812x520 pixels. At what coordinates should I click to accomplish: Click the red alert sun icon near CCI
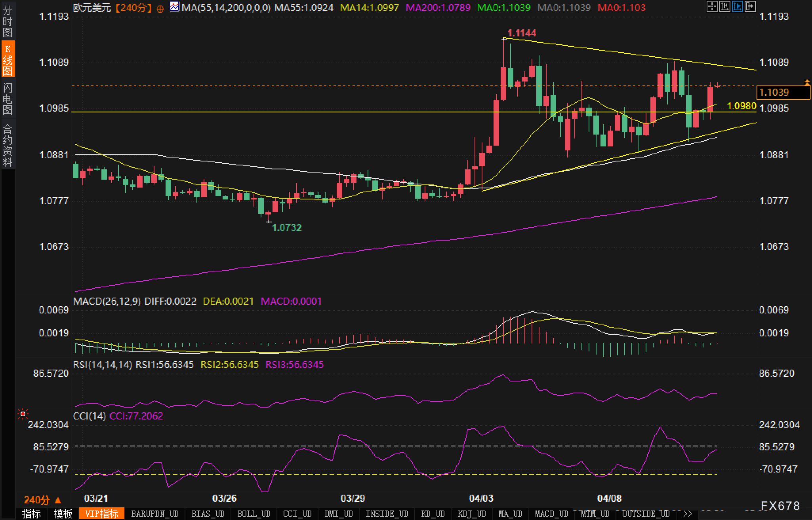(23, 414)
